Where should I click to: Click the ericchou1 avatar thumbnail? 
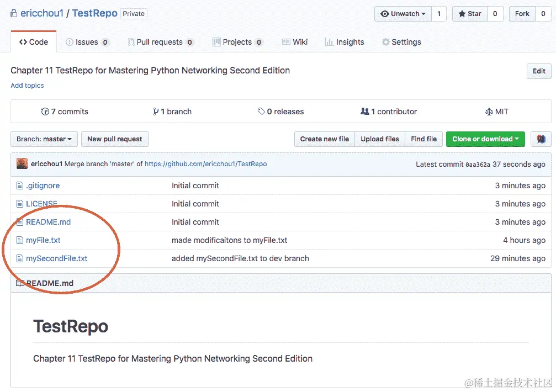click(22, 164)
